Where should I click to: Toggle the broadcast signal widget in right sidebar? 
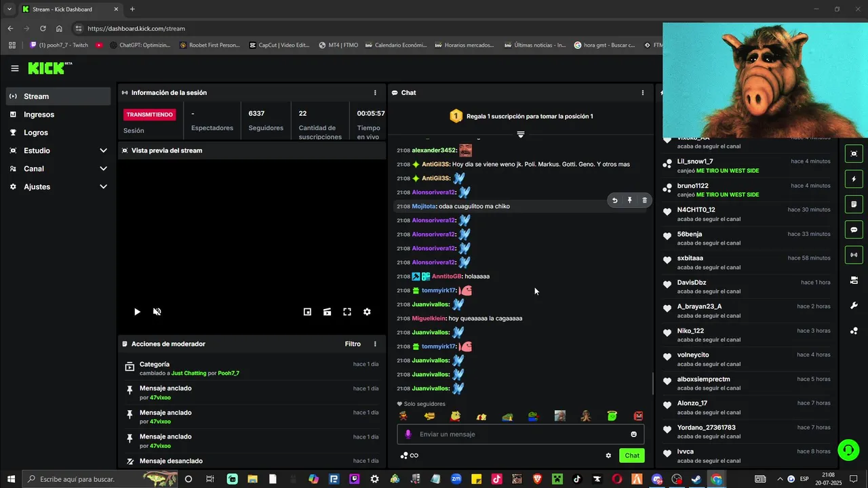854,255
